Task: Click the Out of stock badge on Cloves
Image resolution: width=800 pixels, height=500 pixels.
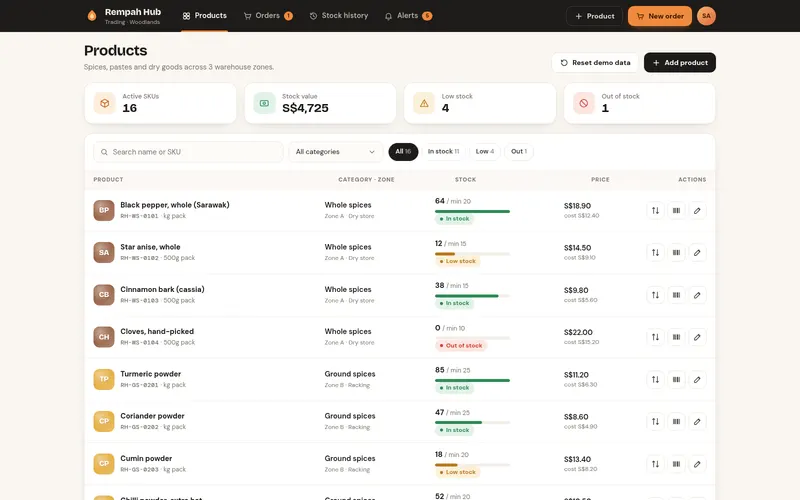Action: (461, 345)
